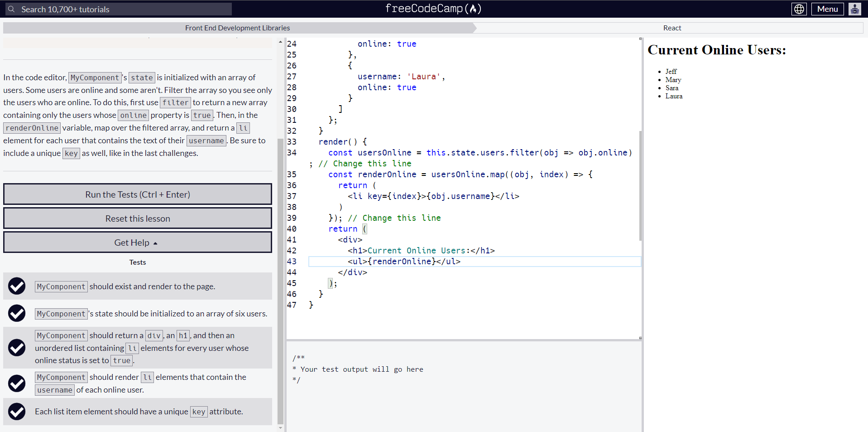
Task: Click Reset this lesson
Action: point(137,218)
